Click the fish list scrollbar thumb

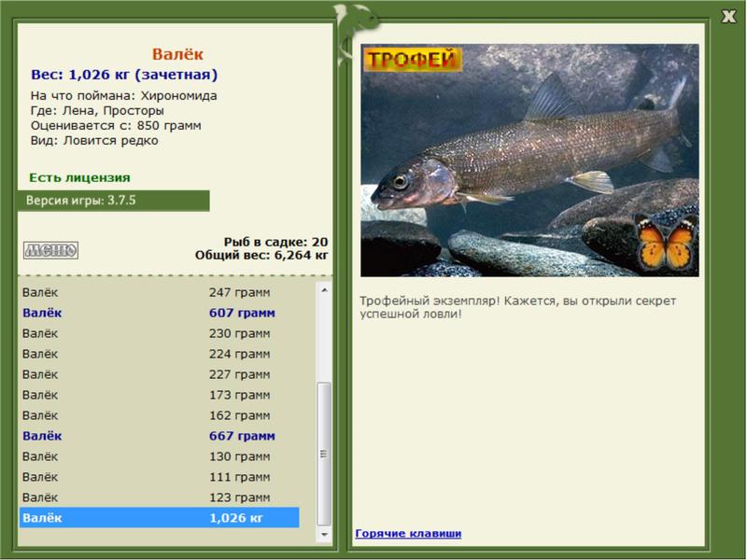(324, 454)
